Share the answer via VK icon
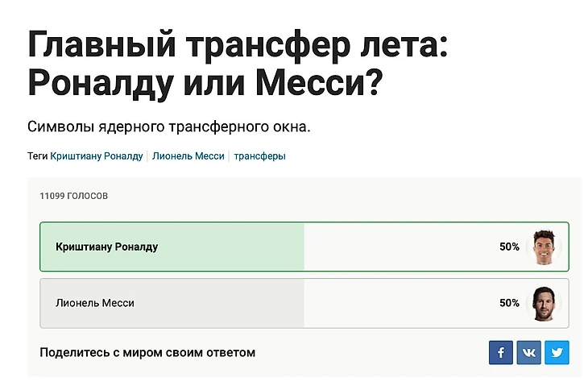The width and height of the screenshot is (588, 390). 528,352
